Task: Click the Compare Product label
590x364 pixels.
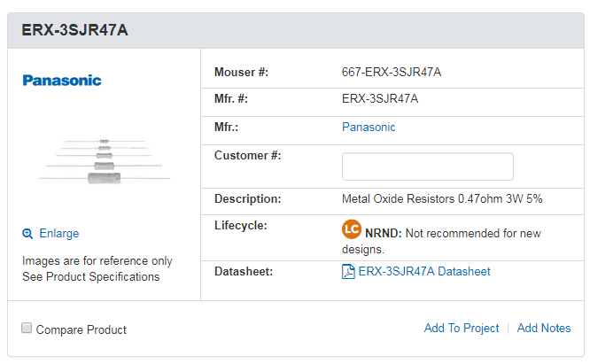Action: 81,329
